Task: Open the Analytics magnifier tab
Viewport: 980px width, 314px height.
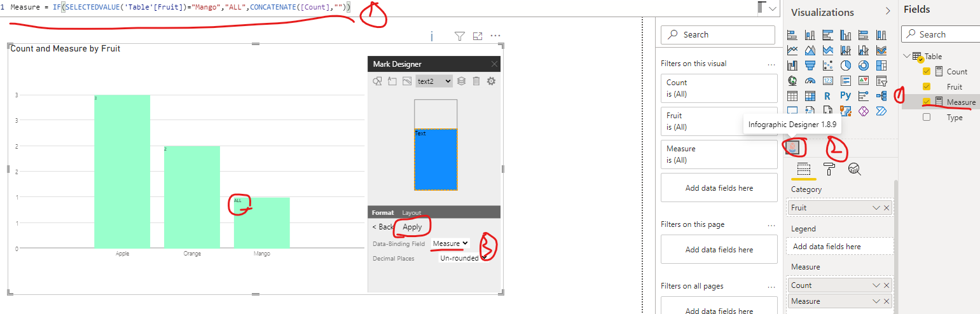Action: pos(855,168)
